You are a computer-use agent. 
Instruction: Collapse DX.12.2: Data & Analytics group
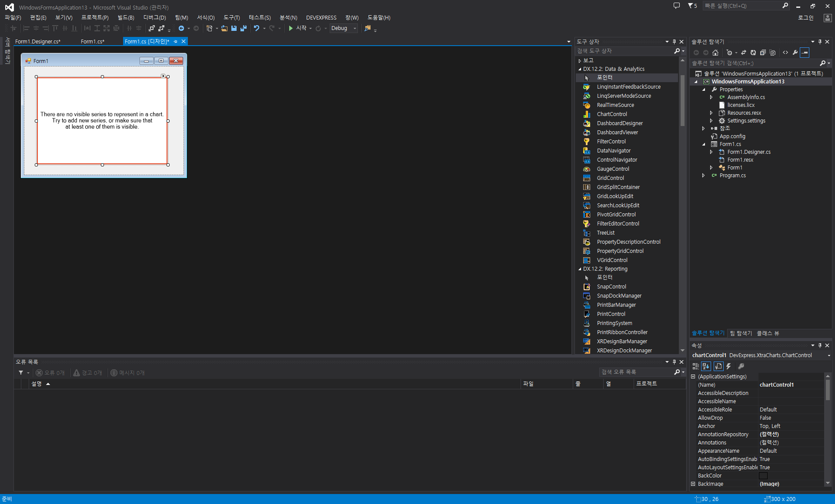pos(580,69)
